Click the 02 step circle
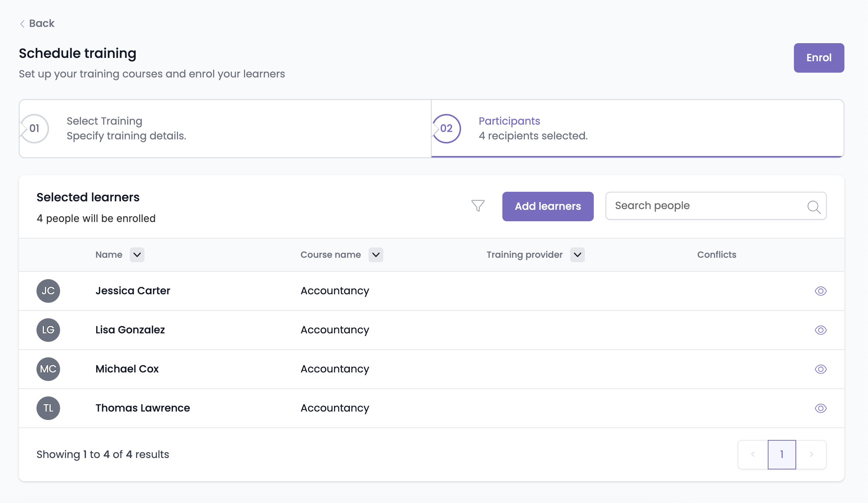868x503 pixels. (x=446, y=128)
